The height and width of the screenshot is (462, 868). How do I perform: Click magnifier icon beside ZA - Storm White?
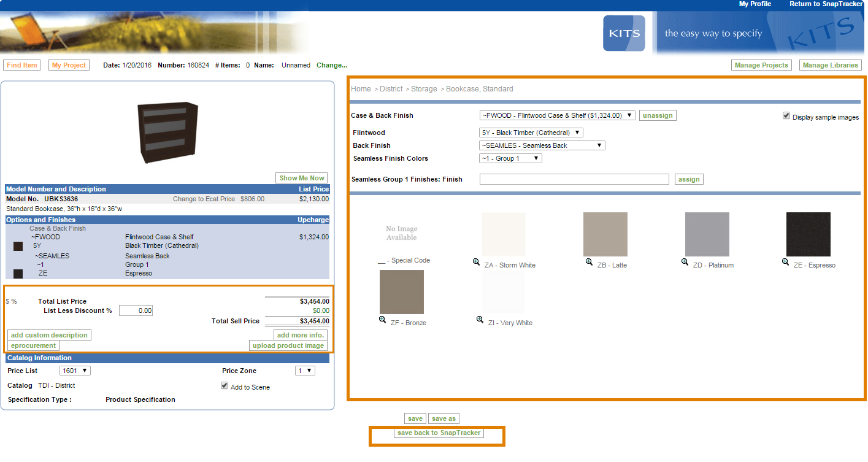[476, 262]
